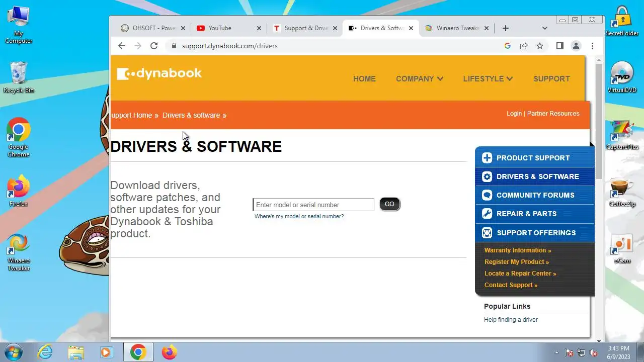Open VirtualDVD desktop shortcut

(622, 77)
